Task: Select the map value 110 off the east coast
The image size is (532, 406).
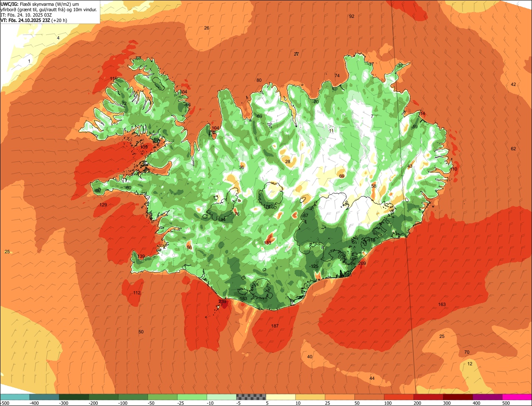Action: coord(453,169)
